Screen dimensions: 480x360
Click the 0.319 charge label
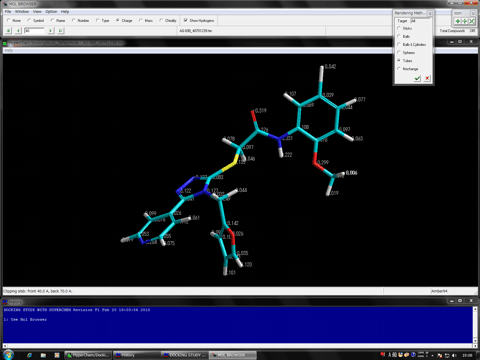pos(260,111)
